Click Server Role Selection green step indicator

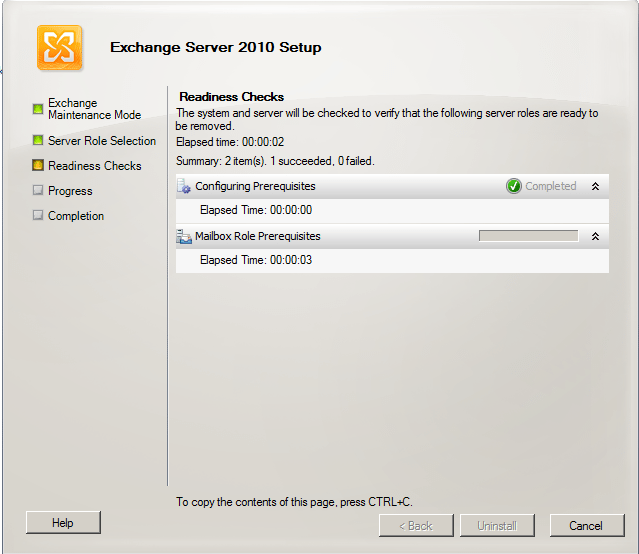coord(38,140)
